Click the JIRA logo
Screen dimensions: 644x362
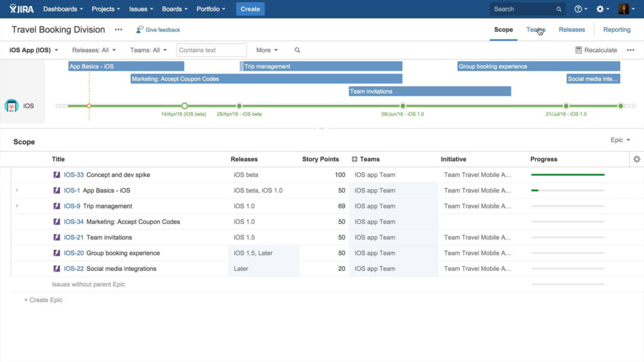21,9
